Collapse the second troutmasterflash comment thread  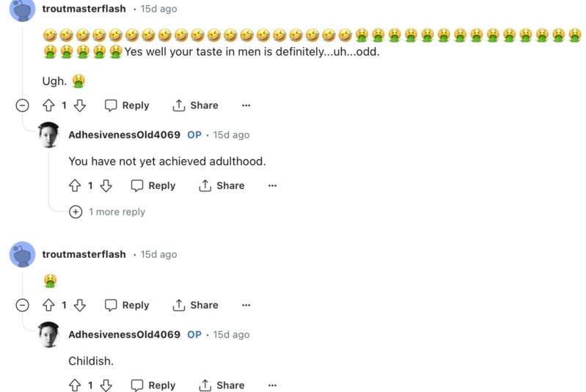[x=23, y=305]
